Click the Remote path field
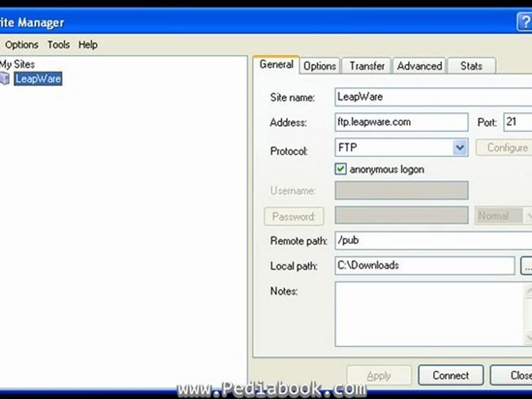This screenshot has width=532, height=399. click(x=433, y=241)
